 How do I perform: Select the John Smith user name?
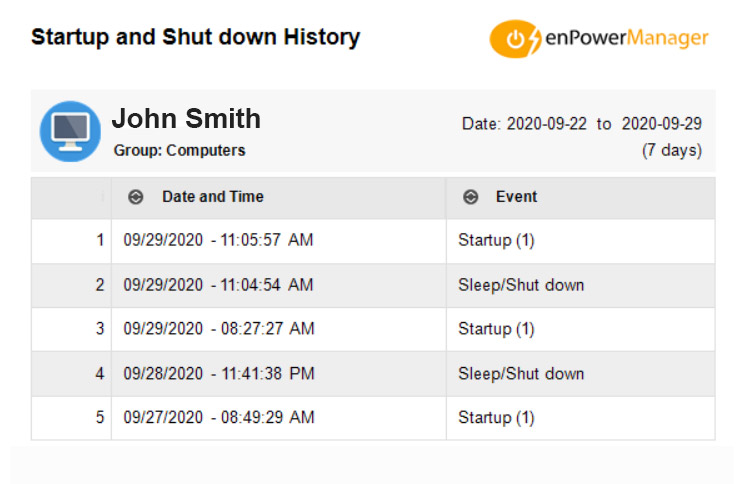[x=186, y=118]
